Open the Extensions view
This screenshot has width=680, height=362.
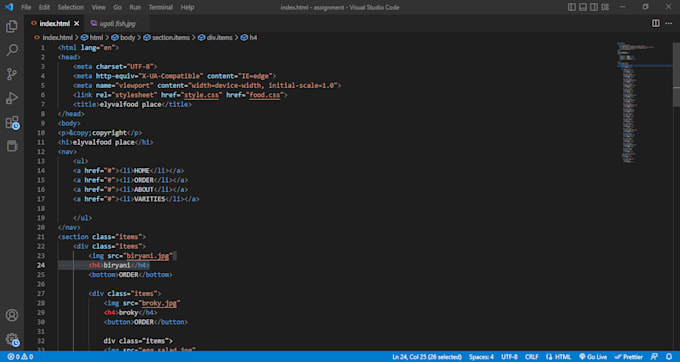12,122
